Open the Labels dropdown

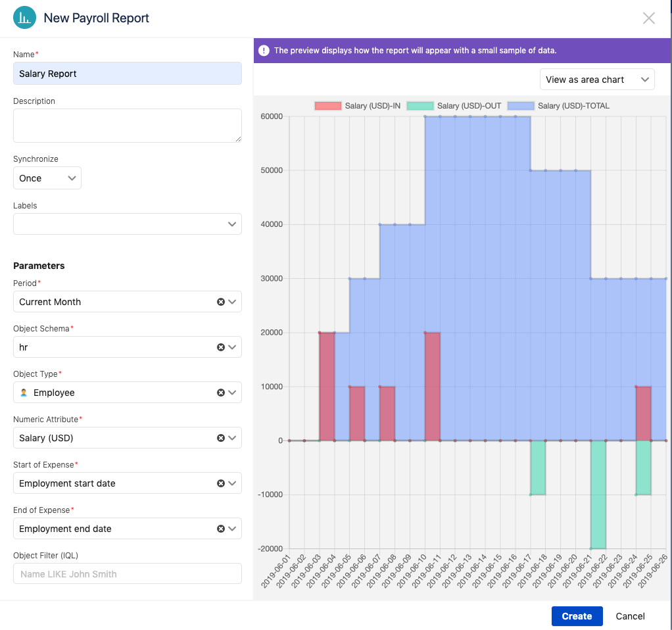127,224
